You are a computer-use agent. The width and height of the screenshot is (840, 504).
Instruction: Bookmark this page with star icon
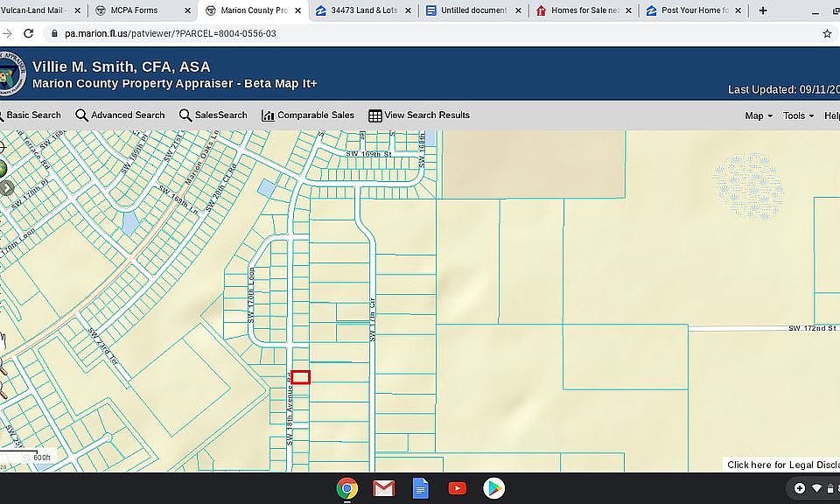pyautogui.click(x=827, y=33)
